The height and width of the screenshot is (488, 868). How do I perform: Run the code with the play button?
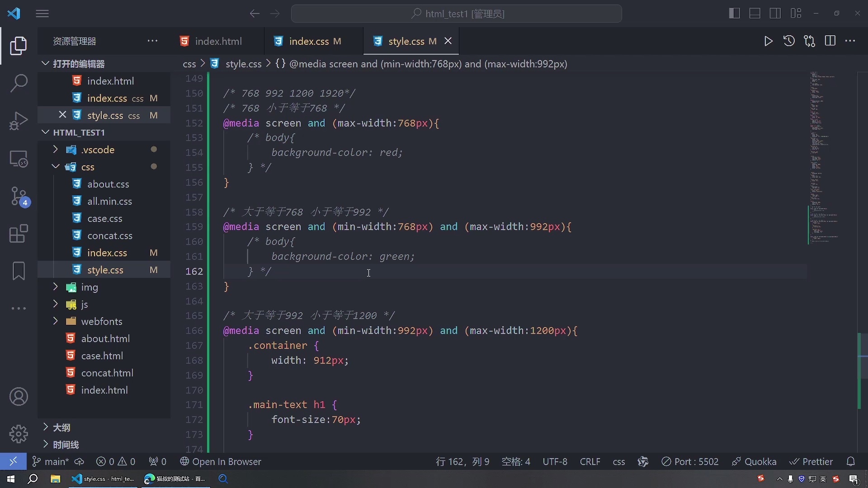click(x=768, y=41)
